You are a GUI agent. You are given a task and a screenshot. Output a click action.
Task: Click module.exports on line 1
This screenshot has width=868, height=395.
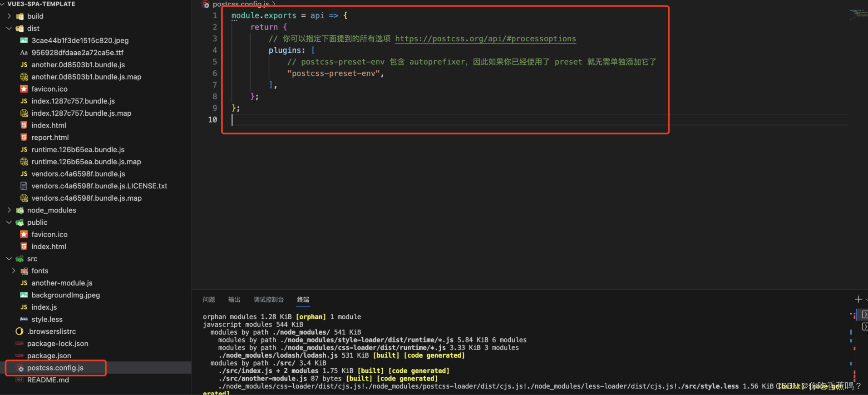pyautogui.click(x=264, y=15)
